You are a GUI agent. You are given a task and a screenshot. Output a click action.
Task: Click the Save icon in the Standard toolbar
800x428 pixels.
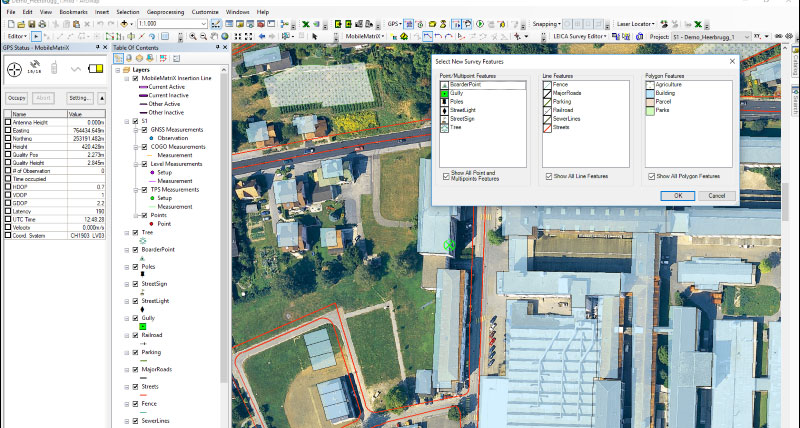pyautogui.click(x=33, y=23)
